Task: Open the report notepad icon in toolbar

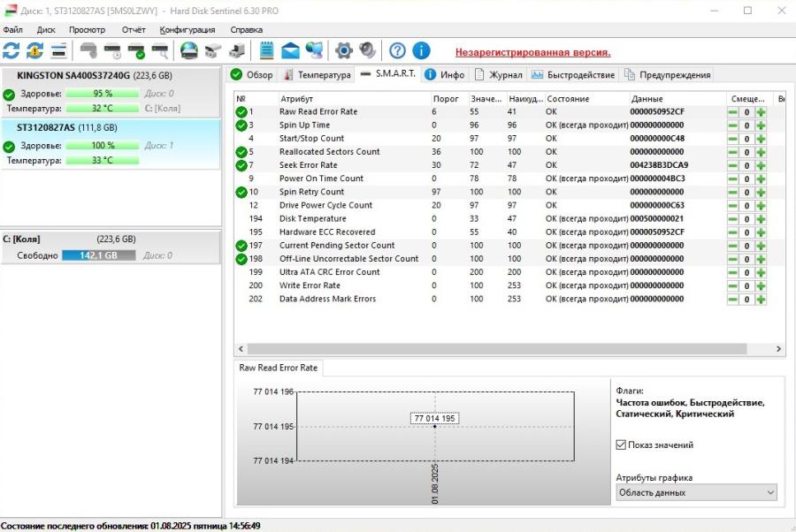Action: pyautogui.click(x=266, y=50)
